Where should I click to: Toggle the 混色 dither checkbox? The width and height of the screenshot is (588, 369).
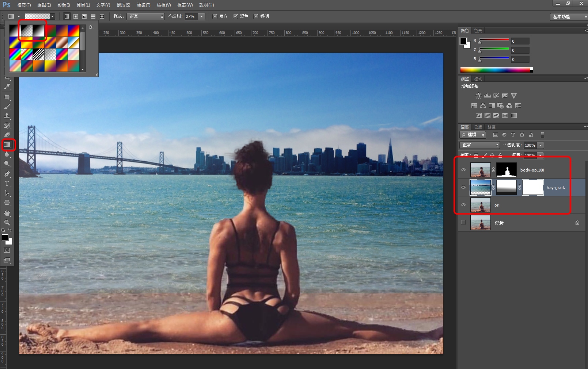click(236, 16)
